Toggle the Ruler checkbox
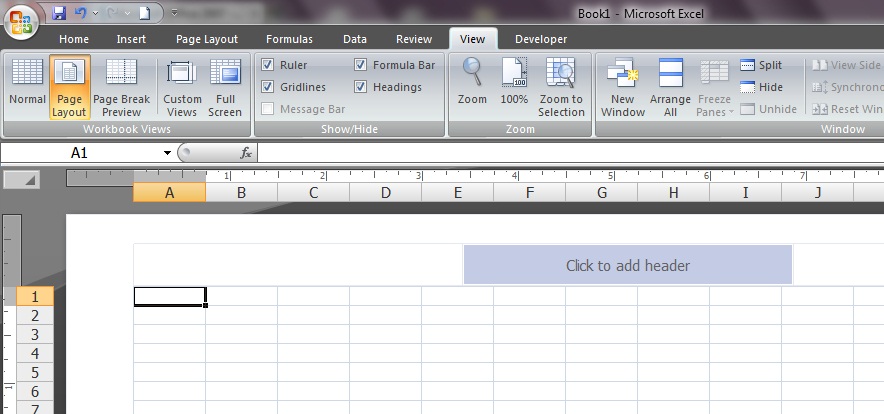The image size is (884, 414). [268, 65]
